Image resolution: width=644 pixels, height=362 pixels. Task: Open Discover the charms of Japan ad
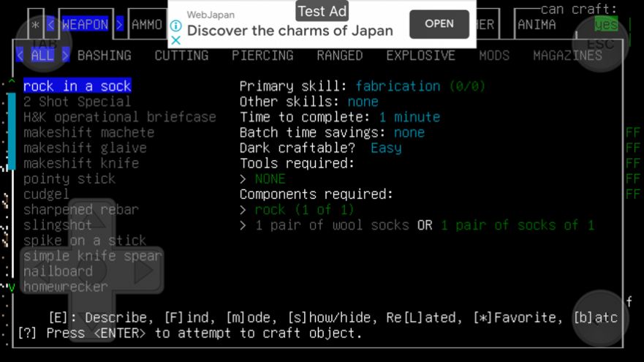[290, 31]
